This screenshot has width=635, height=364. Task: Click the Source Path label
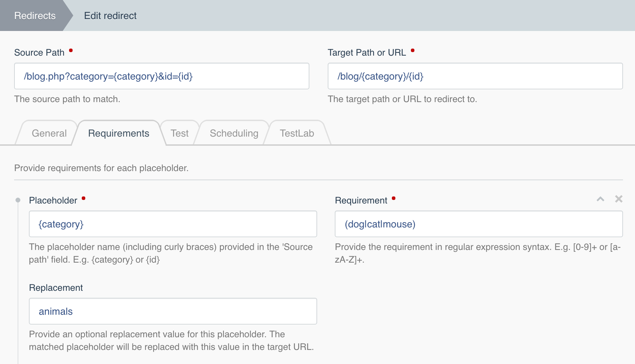click(x=39, y=53)
